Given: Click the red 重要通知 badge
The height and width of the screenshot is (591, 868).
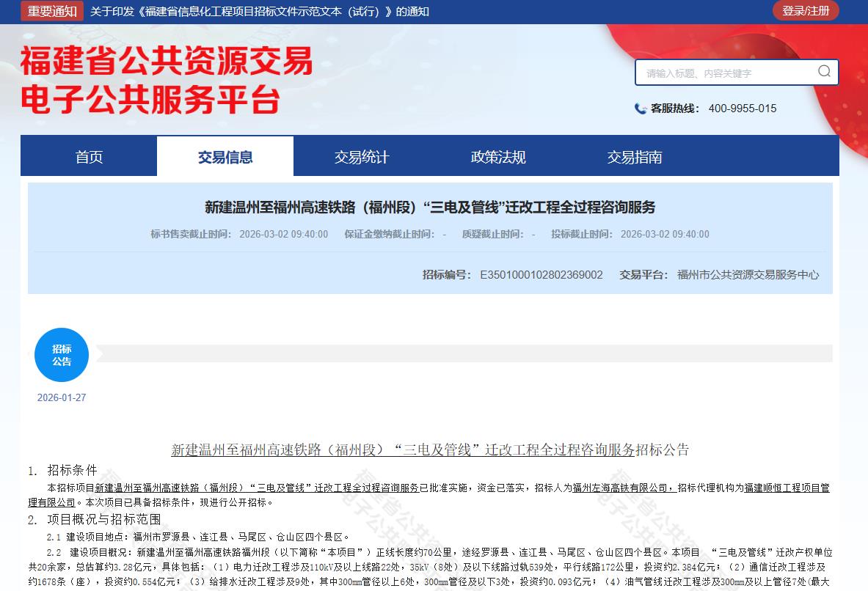Looking at the screenshot, I should pos(52,11).
